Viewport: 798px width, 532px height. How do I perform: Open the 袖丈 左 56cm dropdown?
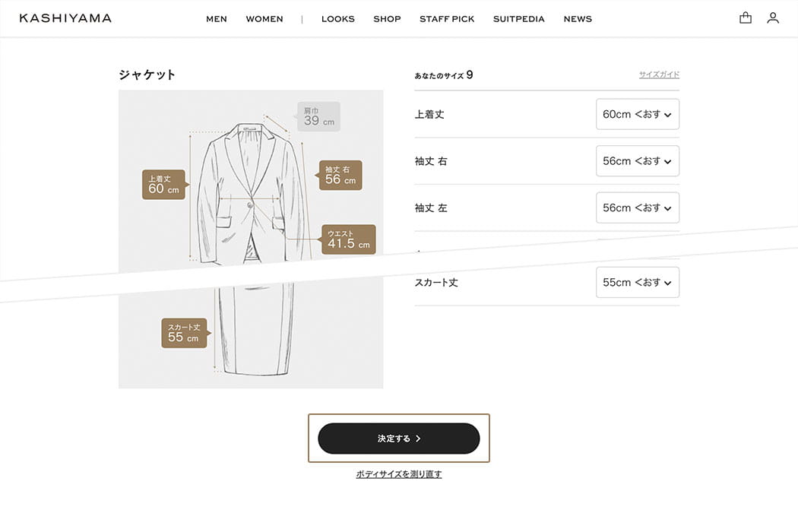click(637, 207)
